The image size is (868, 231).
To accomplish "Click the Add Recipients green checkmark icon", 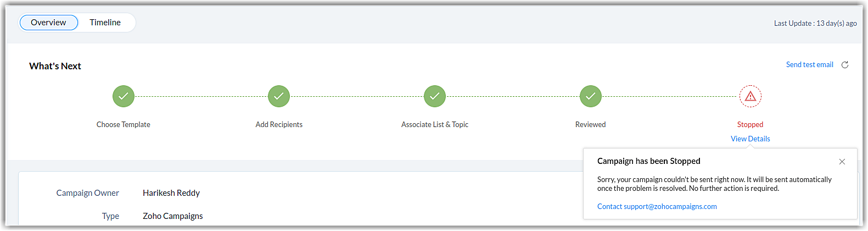I will [279, 96].
